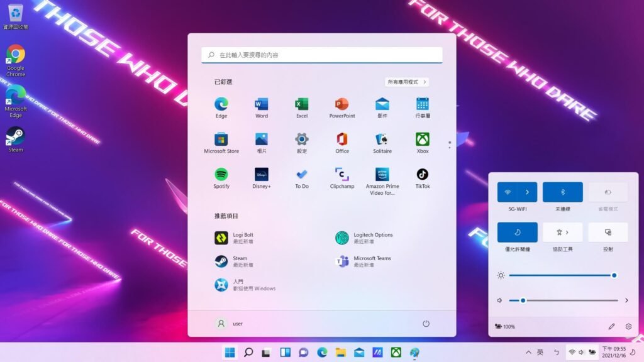Set brightness slider

(x=562, y=275)
